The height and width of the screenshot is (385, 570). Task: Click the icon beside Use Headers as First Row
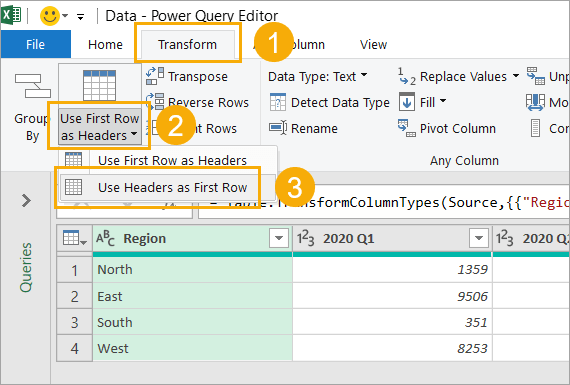[x=73, y=187]
